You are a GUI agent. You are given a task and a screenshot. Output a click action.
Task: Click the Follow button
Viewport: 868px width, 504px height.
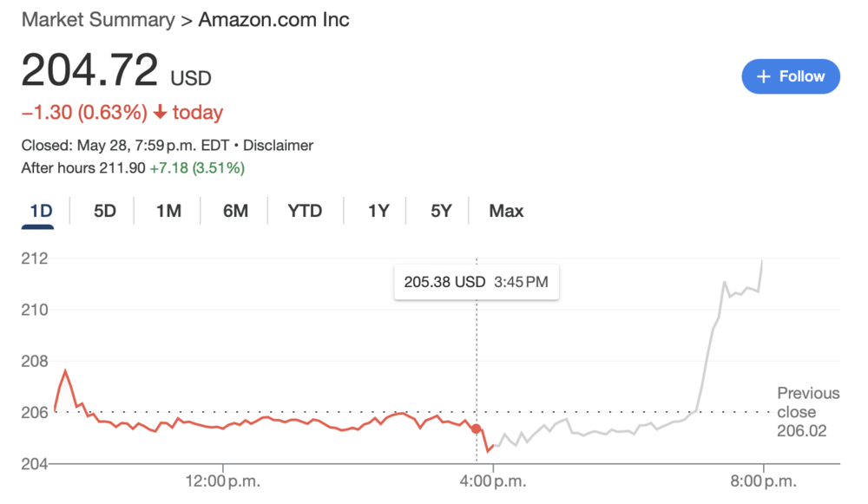(790, 76)
